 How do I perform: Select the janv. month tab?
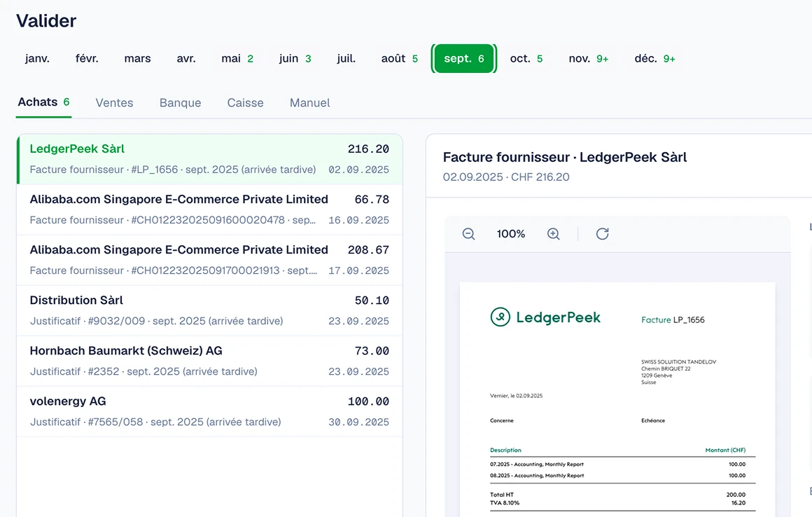tap(37, 59)
